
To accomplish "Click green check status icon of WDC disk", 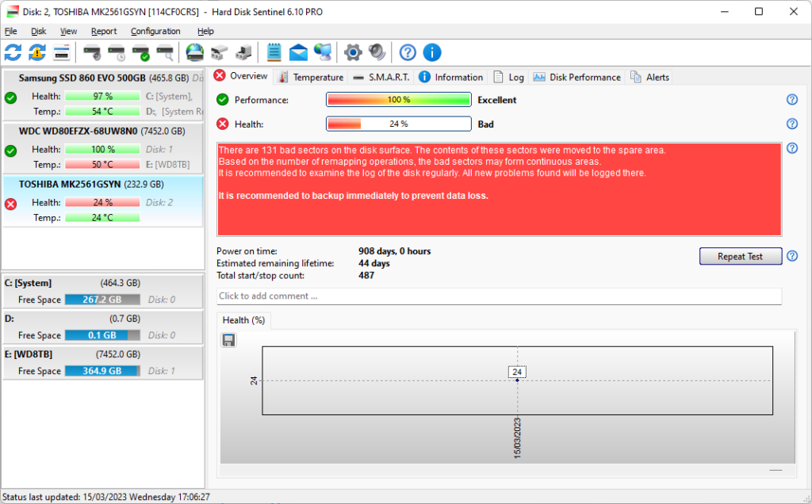I will pyautogui.click(x=10, y=151).
